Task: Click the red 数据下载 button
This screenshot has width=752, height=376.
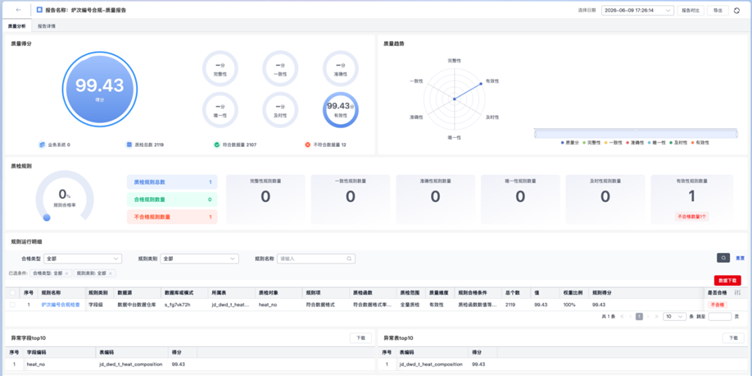Action: pos(728,281)
